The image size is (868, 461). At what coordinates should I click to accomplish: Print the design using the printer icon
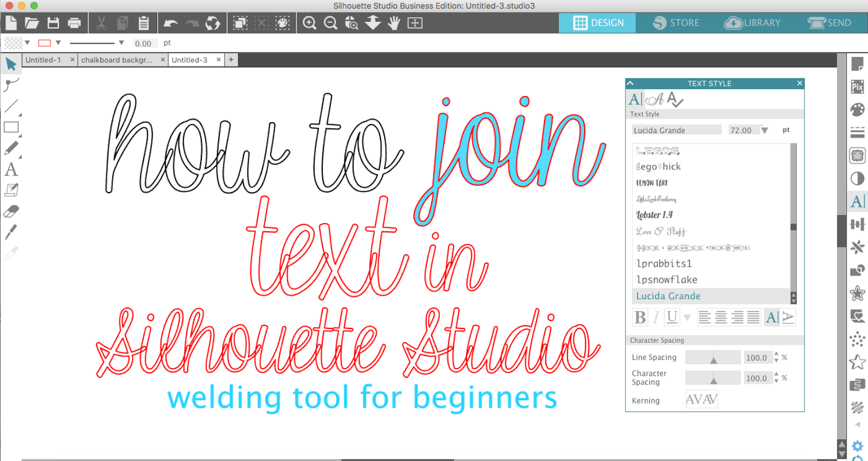pos(74,23)
